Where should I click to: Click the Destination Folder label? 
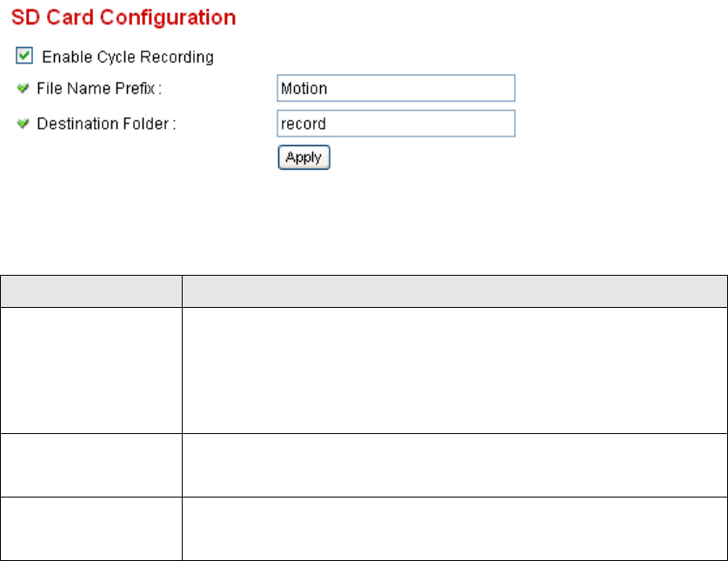[106, 124]
